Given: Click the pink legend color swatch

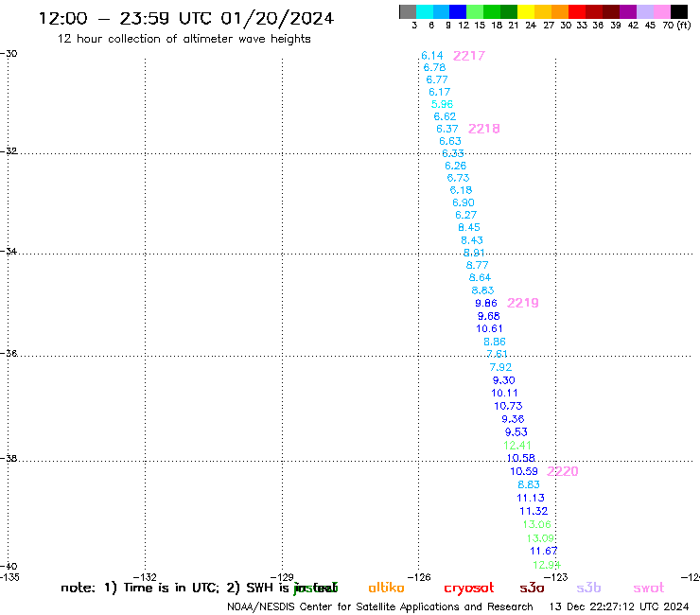Looking at the screenshot, I should [x=662, y=11].
